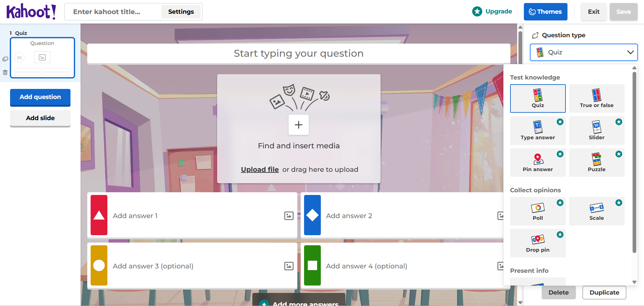Click image icon in Add answer 3
The height and width of the screenshot is (306, 644).
(x=289, y=266)
